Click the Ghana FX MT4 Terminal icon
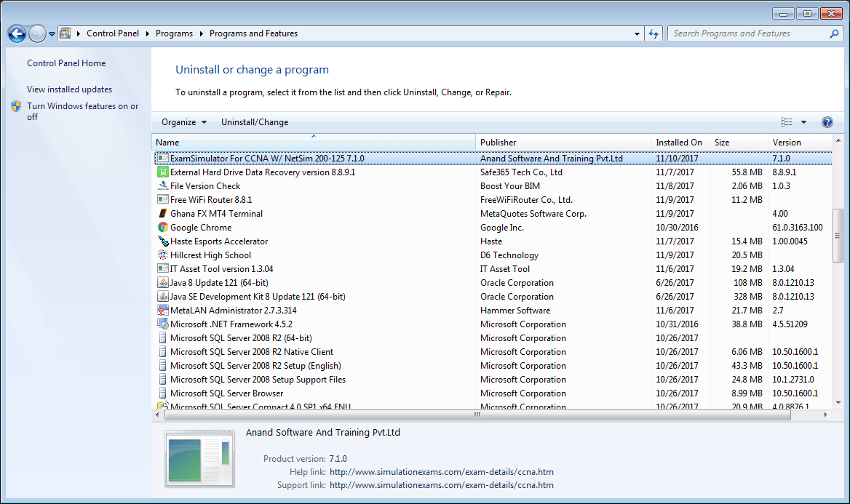Screen dimensions: 850x504 pyautogui.click(x=162, y=213)
